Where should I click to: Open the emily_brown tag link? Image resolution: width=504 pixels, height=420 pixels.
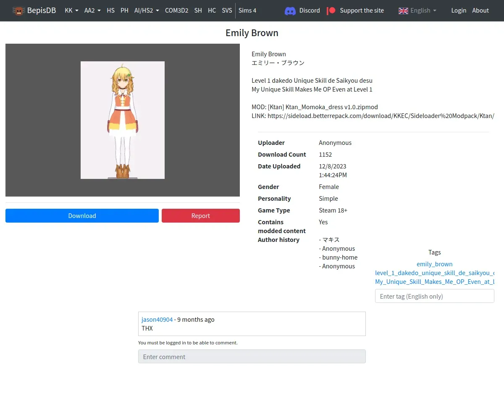(x=434, y=264)
